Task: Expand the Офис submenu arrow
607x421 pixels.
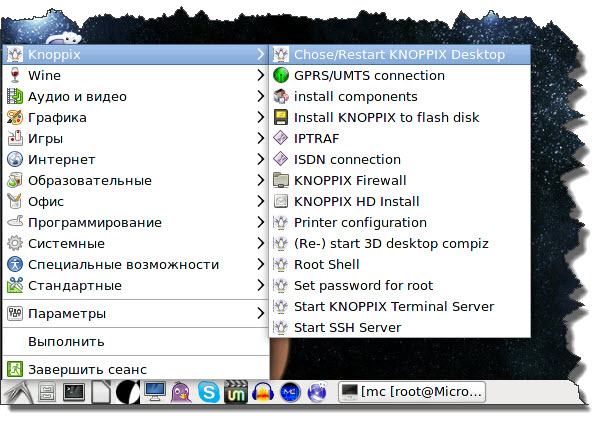Action: 261,201
